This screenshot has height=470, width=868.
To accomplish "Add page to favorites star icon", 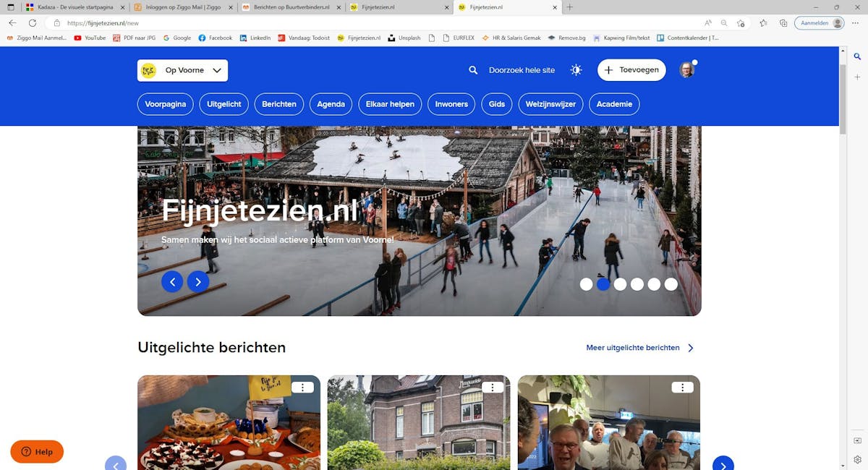I will pyautogui.click(x=762, y=23).
